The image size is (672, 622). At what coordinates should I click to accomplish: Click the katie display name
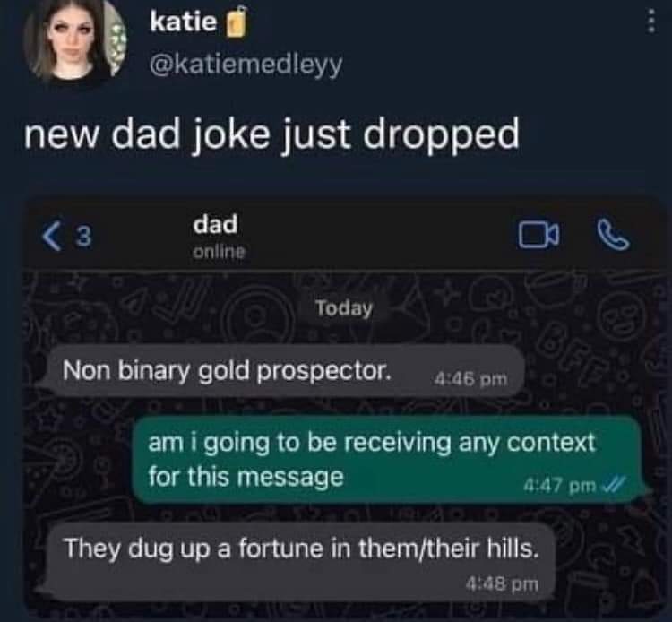[x=183, y=22]
